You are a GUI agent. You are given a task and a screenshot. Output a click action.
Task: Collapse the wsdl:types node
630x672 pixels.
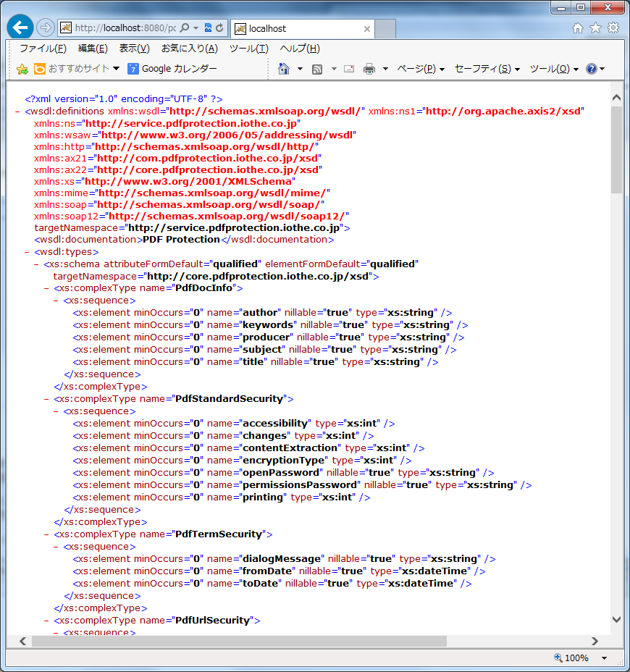(x=27, y=252)
